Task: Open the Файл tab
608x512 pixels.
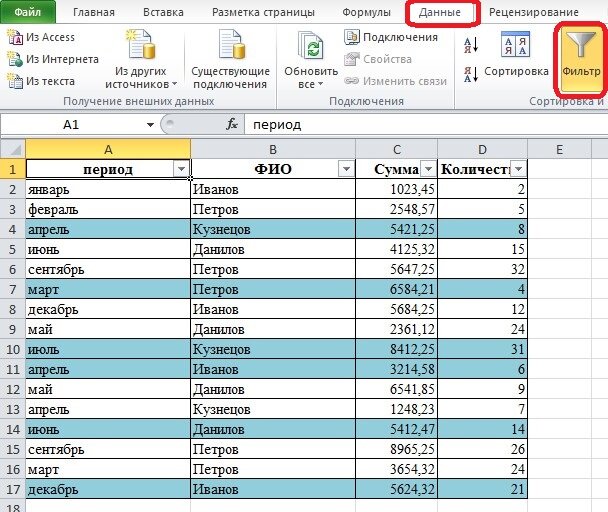Action: click(x=28, y=12)
